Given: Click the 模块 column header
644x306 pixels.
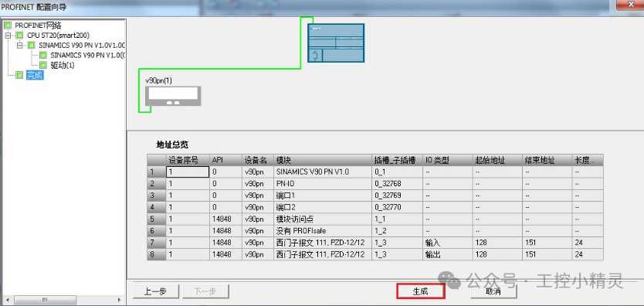Looking at the screenshot, I should (323, 160).
